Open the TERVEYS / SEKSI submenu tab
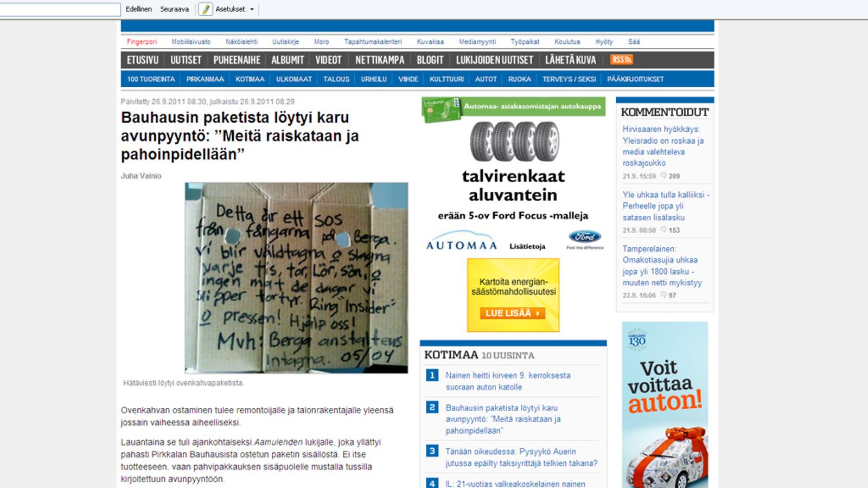This screenshot has height=488, width=868. click(569, 79)
